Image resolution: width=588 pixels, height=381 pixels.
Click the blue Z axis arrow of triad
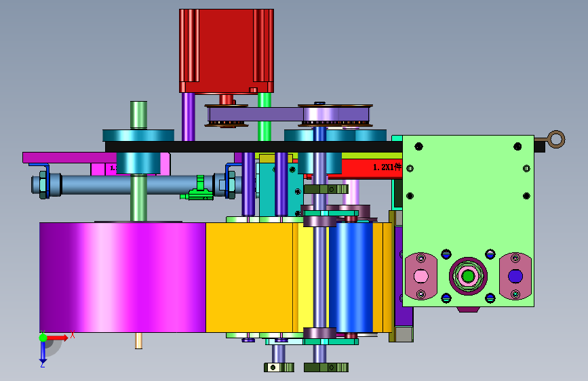pyautogui.click(x=43, y=353)
